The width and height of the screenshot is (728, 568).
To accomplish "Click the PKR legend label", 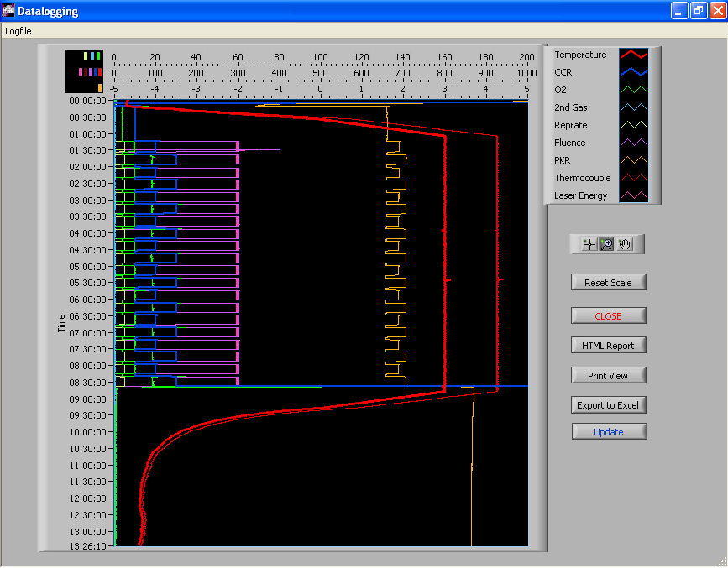I will [563, 160].
